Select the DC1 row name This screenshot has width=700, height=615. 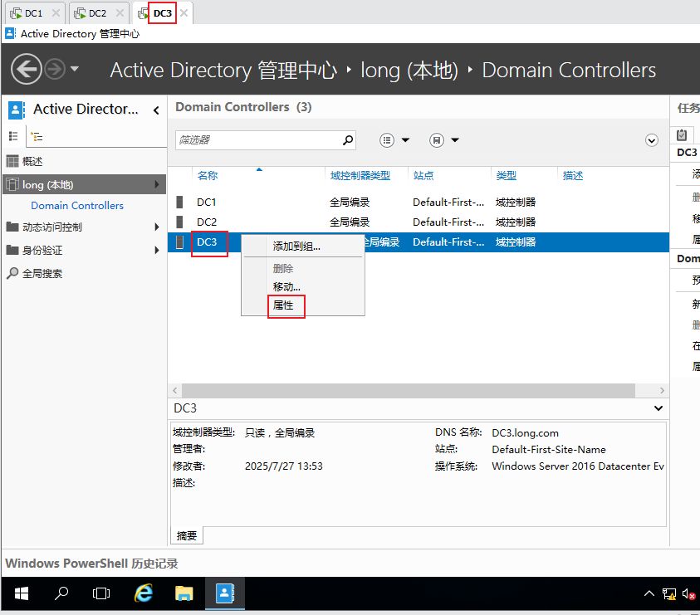(207, 203)
